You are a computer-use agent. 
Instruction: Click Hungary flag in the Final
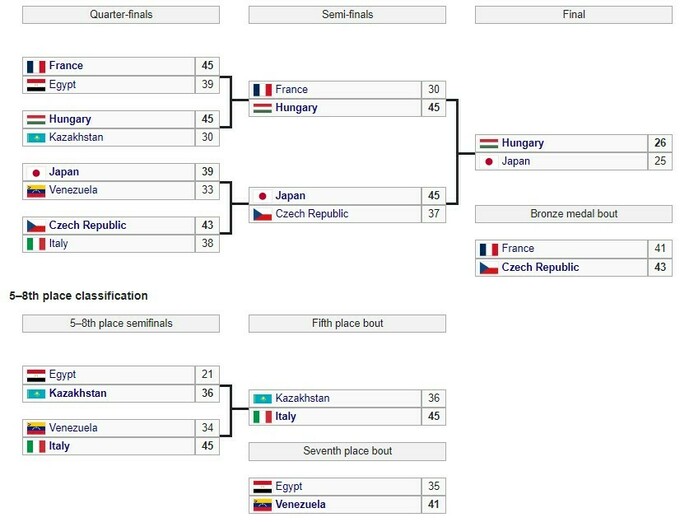click(x=489, y=143)
